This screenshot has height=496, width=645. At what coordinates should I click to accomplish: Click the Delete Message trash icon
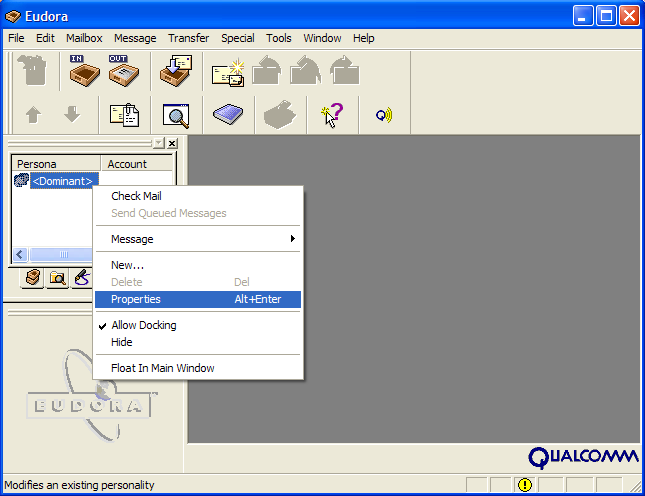point(32,71)
